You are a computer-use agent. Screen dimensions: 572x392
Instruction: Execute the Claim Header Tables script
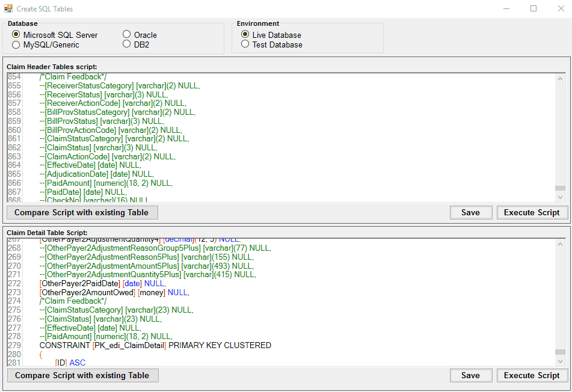coord(532,212)
